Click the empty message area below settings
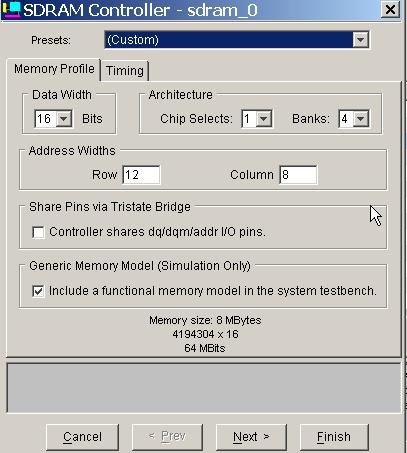Image resolution: width=407 pixels, height=453 pixels. [x=204, y=388]
